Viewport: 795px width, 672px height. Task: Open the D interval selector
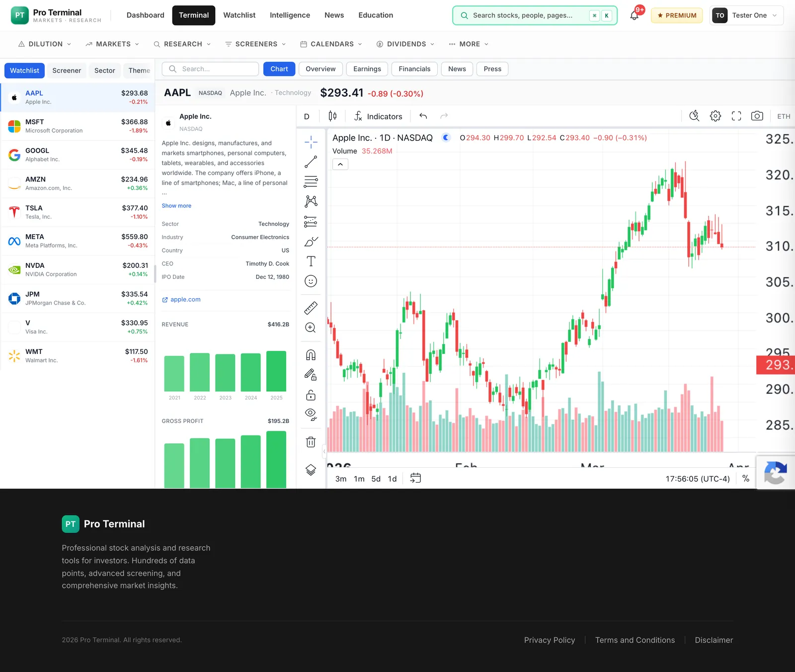307,116
